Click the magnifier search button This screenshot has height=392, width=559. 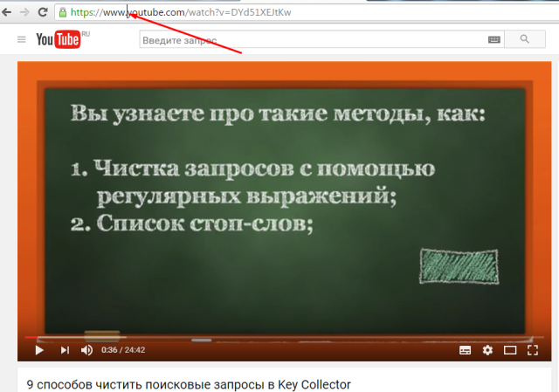525,39
